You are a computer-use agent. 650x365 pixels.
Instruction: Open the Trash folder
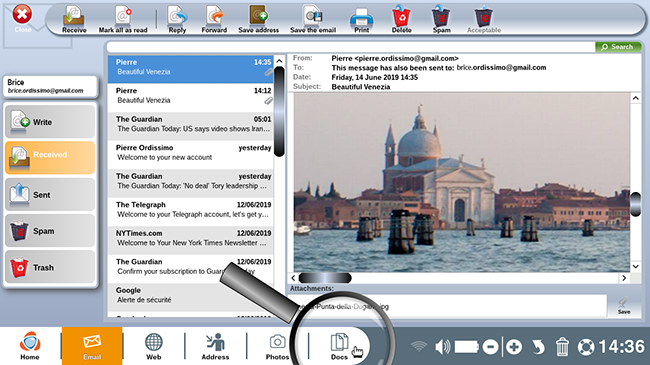50,267
